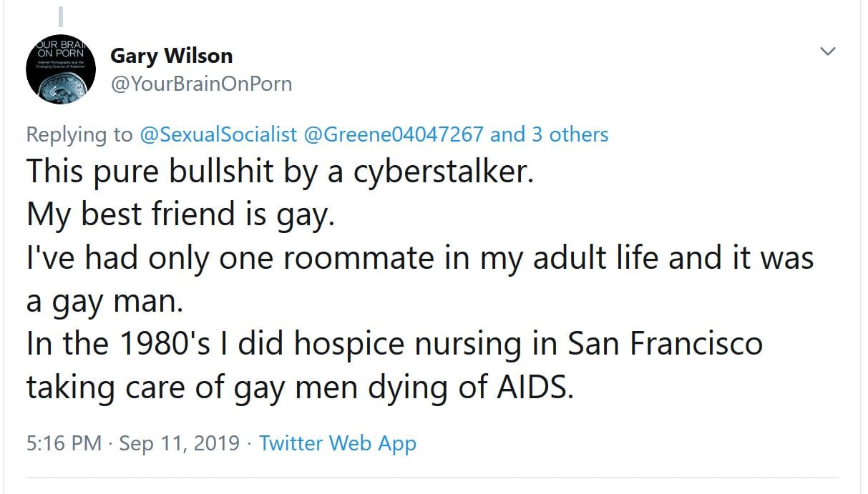Click the Your Brain On Porn profile avatar
The width and height of the screenshot is (868, 494).
pyautogui.click(x=61, y=69)
